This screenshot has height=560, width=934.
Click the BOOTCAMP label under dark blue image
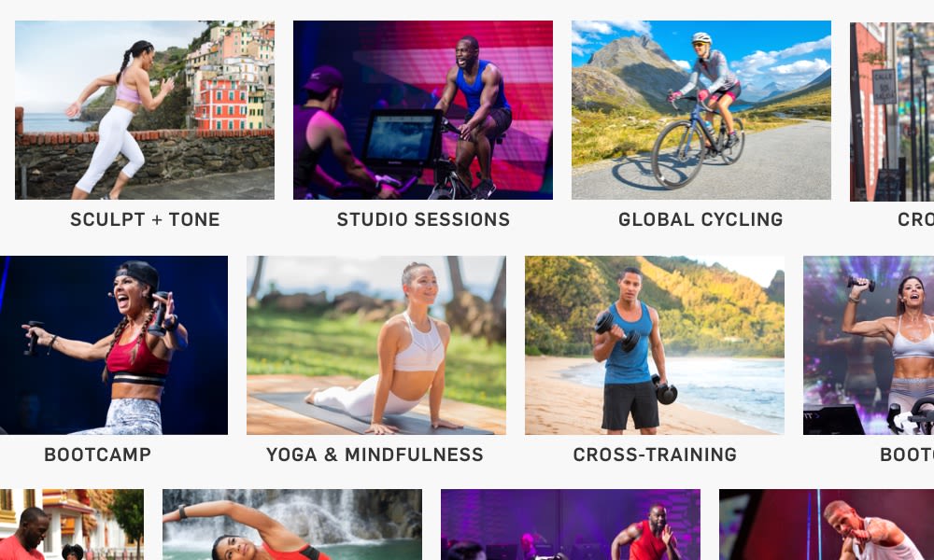pos(98,455)
